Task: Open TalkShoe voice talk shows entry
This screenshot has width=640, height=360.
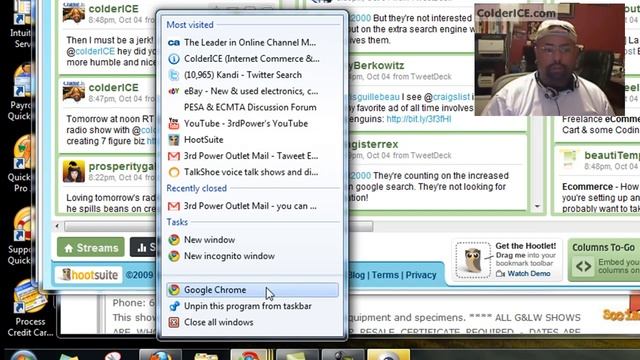Action: pyautogui.click(x=252, y=172)
